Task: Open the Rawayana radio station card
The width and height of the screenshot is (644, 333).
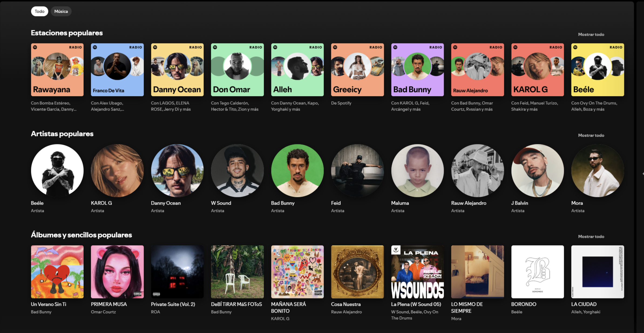Action: pyautogui.click(x=57, y=70)
